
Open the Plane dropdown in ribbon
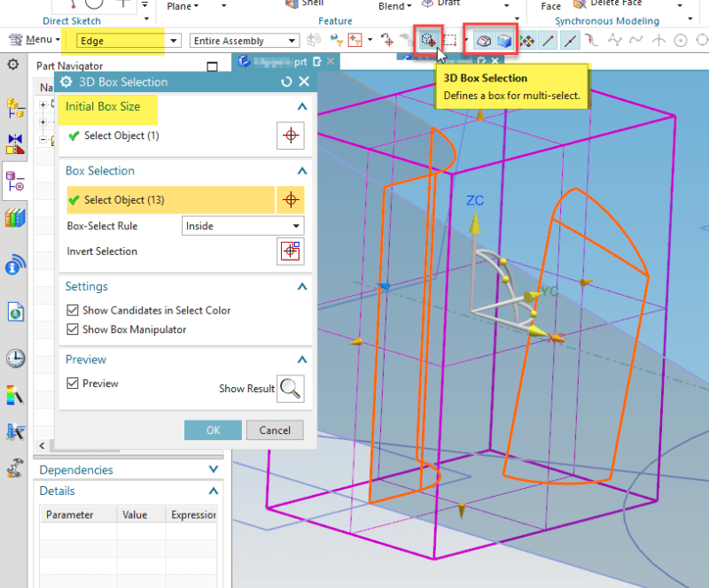pyautogui.click(x=183, y=6)
